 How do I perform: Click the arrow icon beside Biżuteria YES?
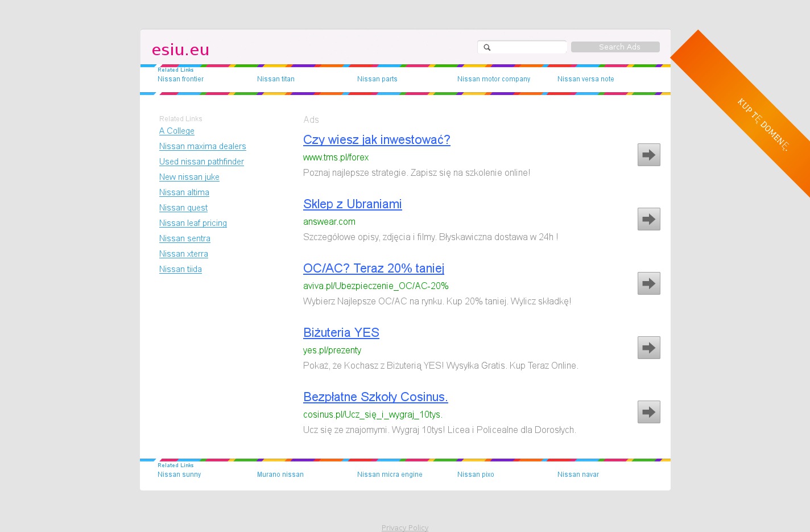(648, 348)
